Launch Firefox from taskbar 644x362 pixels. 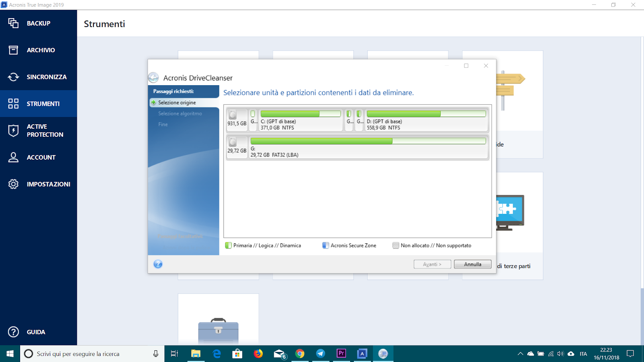[258, 354]
